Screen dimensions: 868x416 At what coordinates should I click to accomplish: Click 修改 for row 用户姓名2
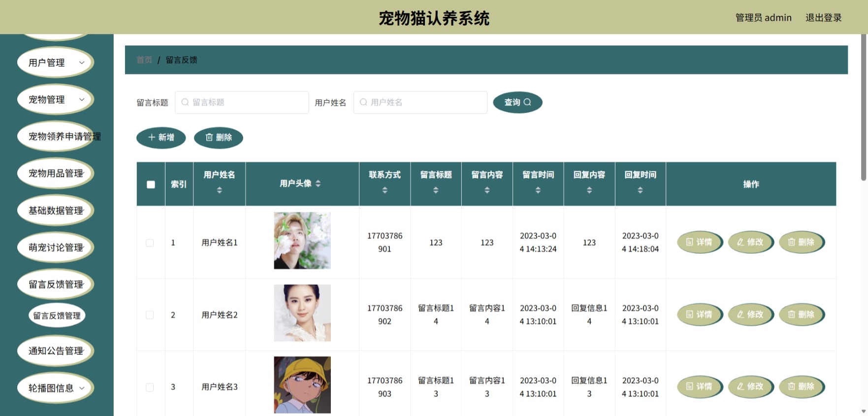tap(750, 314)
